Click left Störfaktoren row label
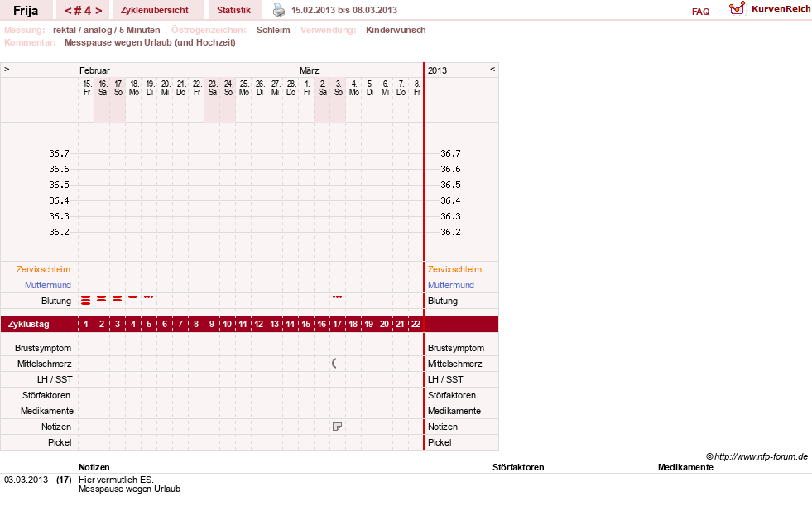This screenshot has width=812, height=511. pyautogui.click(x=46, y=395)
